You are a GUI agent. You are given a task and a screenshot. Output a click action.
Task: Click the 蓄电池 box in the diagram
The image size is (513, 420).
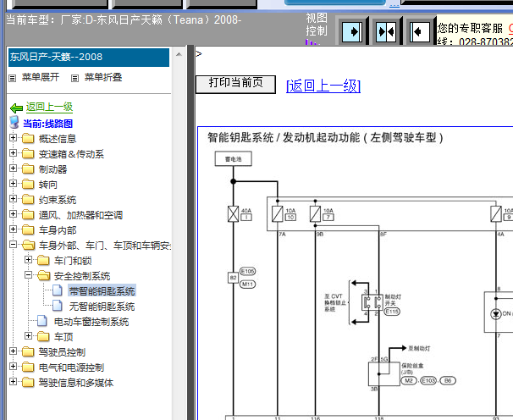click(234, 158)
